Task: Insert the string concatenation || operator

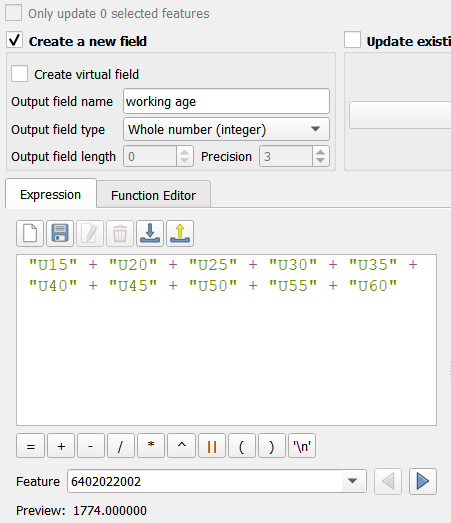Action: point(212,446)
